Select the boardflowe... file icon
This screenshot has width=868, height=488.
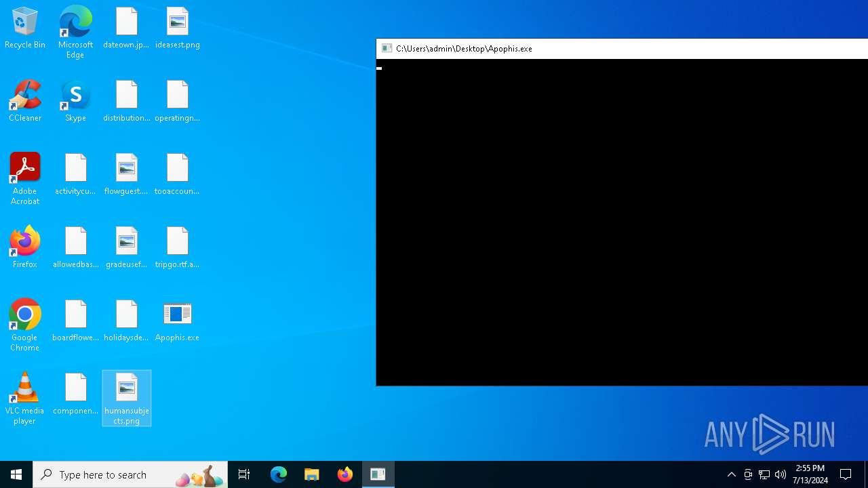click(75, 321)
